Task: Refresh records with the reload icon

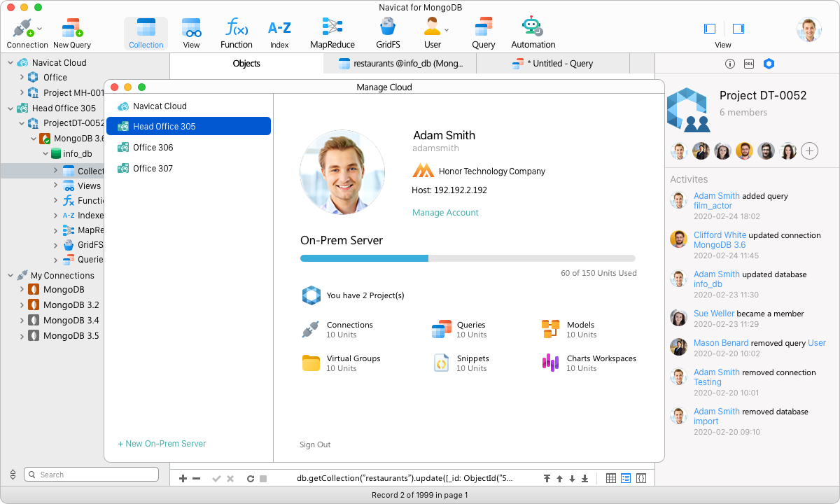Action: click(x=251, y=479)
